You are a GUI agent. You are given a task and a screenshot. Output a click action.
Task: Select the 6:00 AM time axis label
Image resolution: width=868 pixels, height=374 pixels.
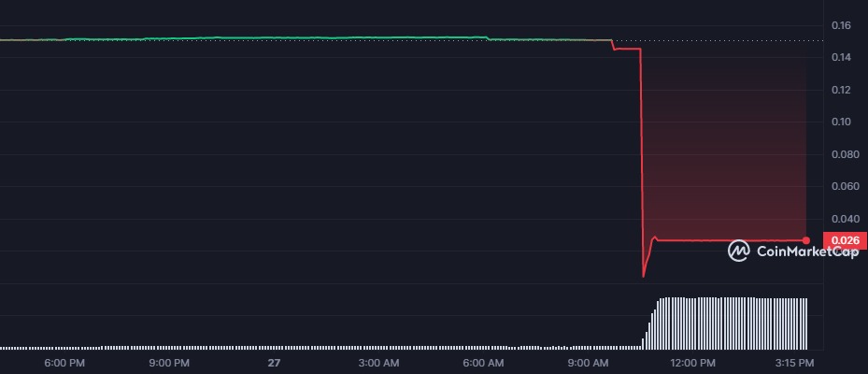click(x=484, y=362)
